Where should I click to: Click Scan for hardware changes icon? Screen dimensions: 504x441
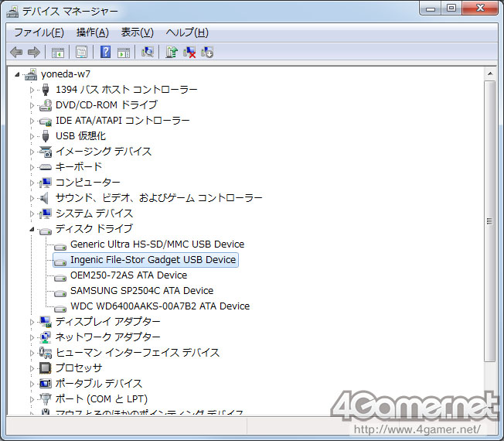point(148,52)
